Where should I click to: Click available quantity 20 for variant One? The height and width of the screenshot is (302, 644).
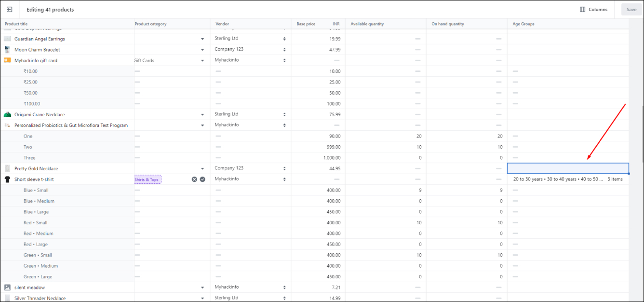[386, 136]
